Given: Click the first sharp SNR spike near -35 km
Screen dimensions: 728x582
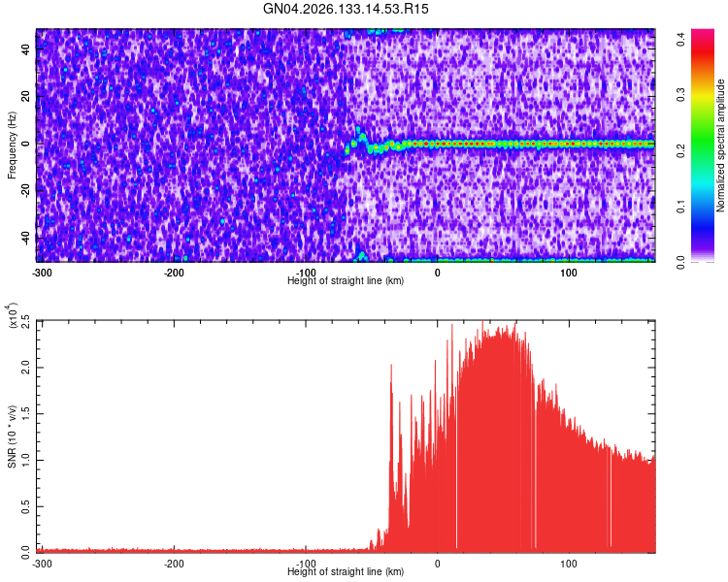Looking at the screenshot, I should pos(391,367).
